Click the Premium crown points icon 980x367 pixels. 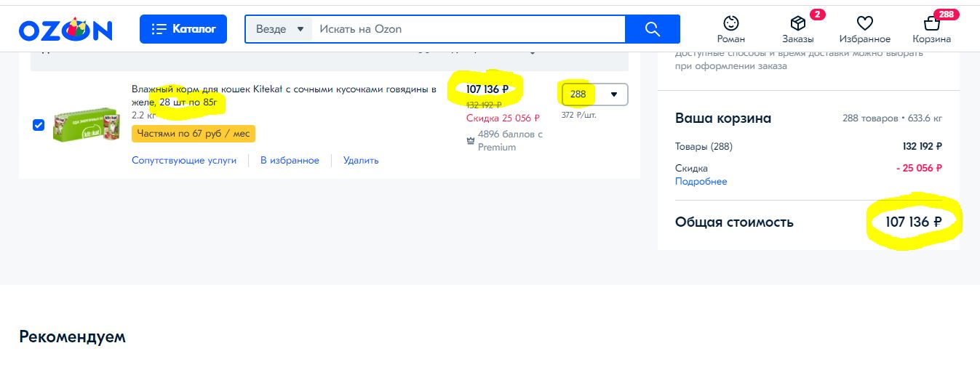point(471,141)
